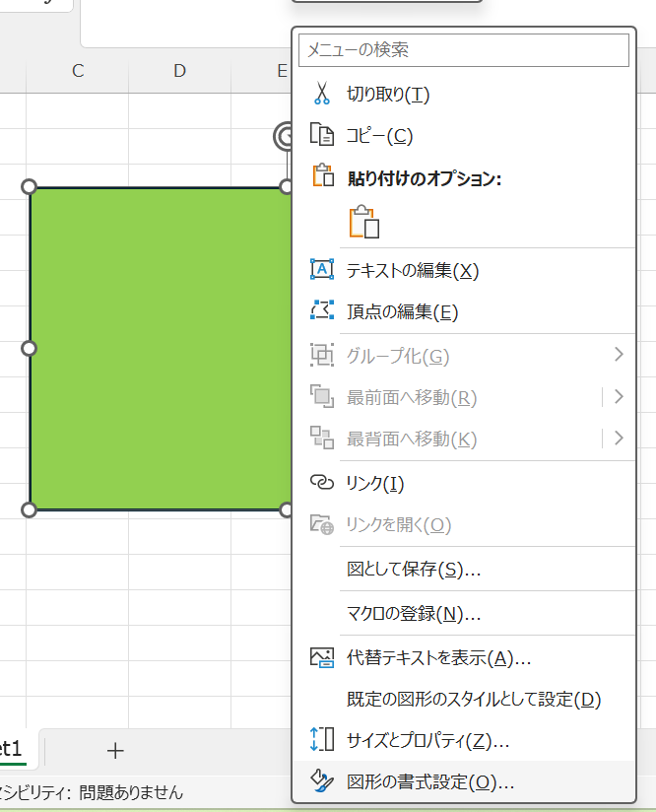Expand the 最前面へ移動 submenu arrow
The height and width of the screenshot is (812, 656).
click(619, 397)
